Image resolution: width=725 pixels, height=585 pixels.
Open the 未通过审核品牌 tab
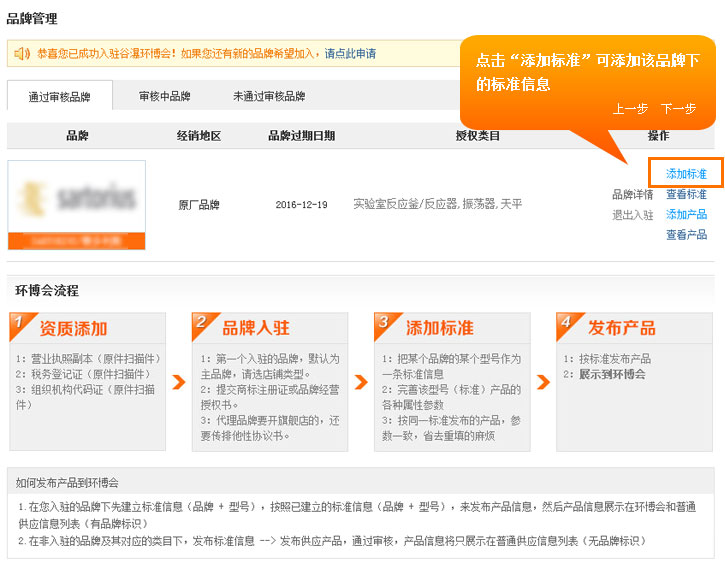269,97
